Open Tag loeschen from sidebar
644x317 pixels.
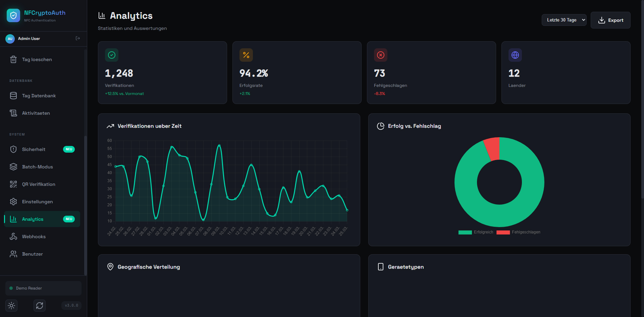(37, 60)
